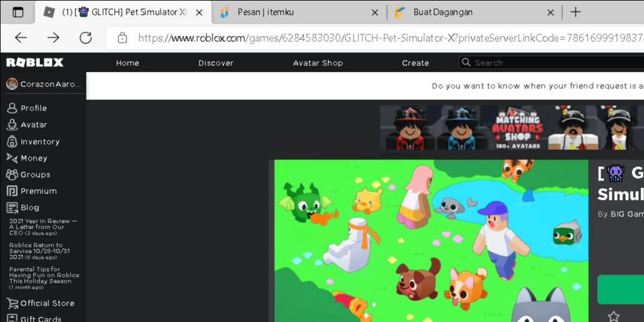Open the Create navigation link
The width and height of the screenshot is (644, 322).
(x=415, y=63)
